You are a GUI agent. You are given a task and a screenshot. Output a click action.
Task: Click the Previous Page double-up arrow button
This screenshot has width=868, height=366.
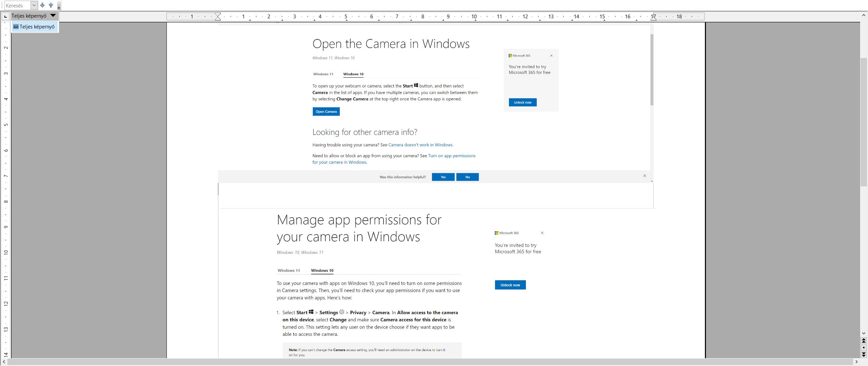864,341
